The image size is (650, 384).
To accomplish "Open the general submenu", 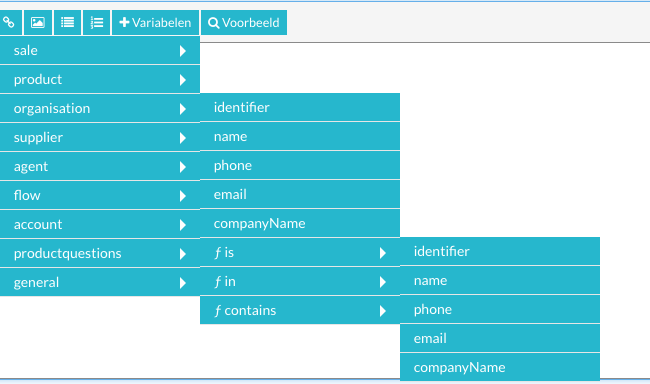I will [x=99, y=283].
